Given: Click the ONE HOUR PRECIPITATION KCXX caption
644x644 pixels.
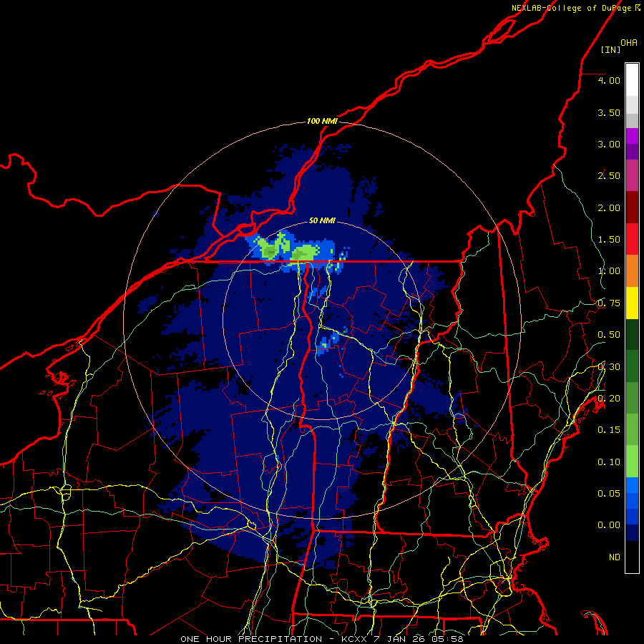Looking at the screenshot, I should [x=321, y=639].
